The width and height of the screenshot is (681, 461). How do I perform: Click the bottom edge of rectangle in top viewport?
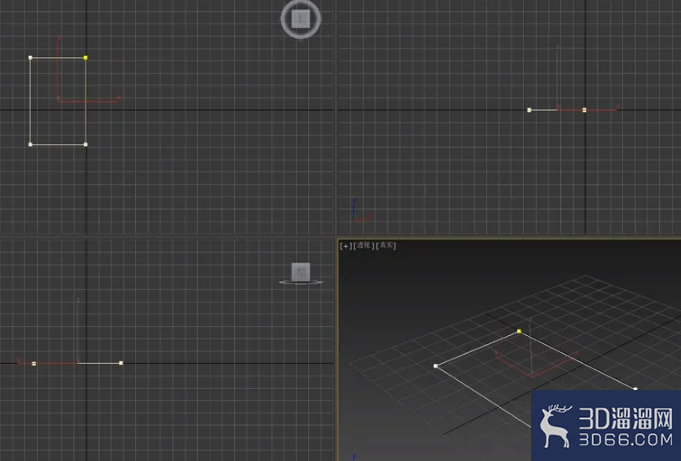(58, 144)
